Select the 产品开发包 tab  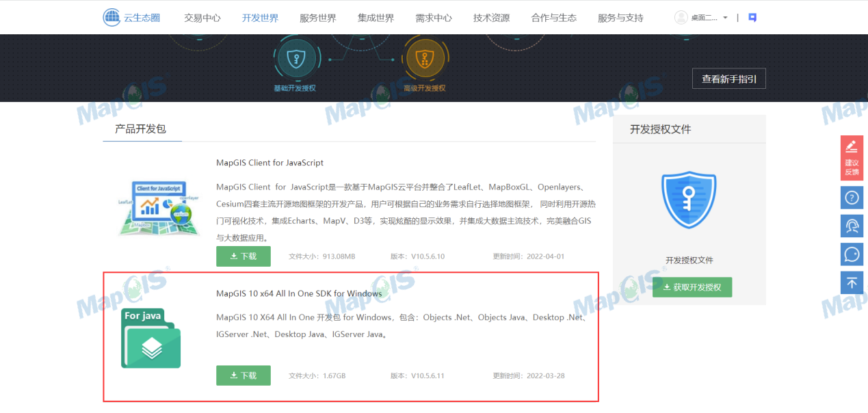[x=140, y=129]
